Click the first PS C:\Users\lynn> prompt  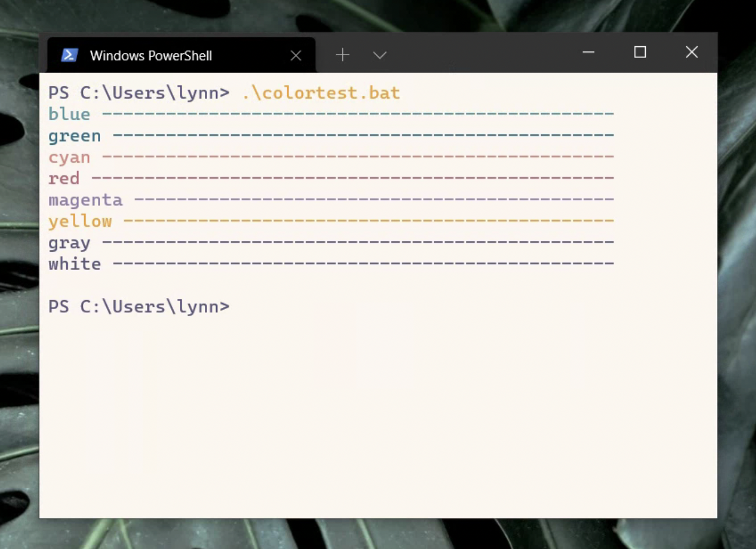coord(139,92)
